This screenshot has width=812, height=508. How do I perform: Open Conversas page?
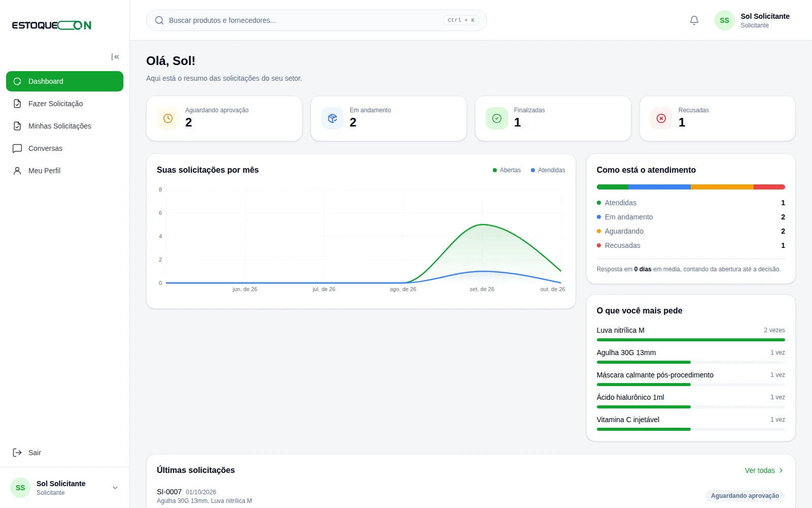click(64, 148)
